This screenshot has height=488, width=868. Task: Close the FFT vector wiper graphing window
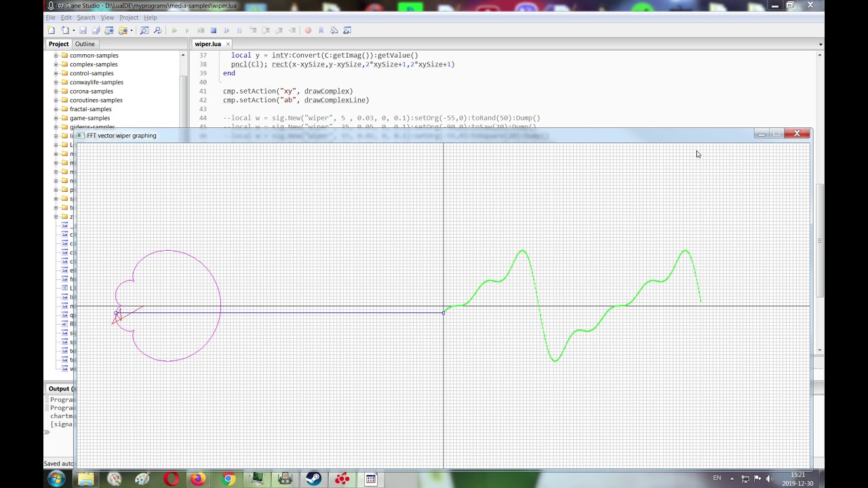click(x=797, y=134)
